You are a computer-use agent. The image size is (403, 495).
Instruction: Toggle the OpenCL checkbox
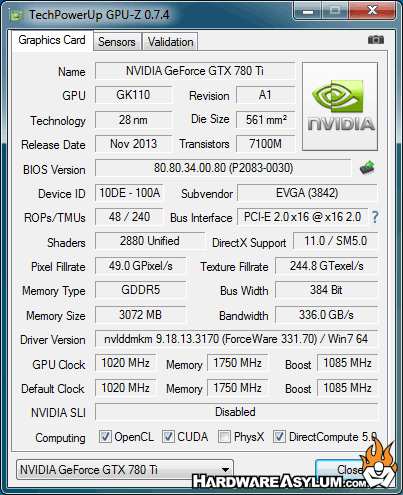(105, 437)
